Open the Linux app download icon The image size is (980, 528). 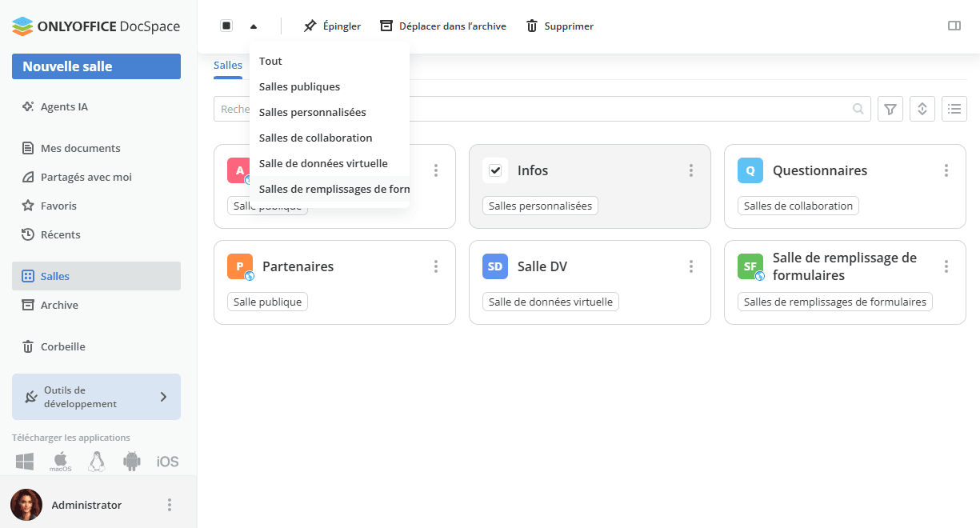click(97, 461)
